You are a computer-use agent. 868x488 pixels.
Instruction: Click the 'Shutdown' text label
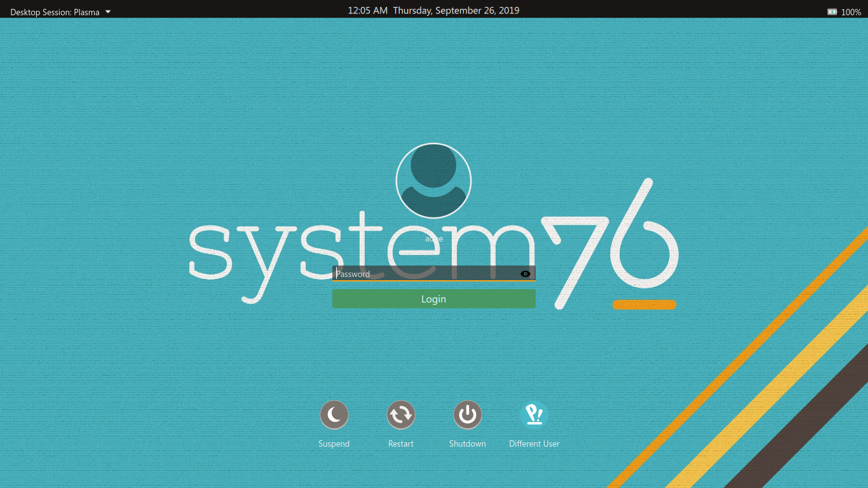coord(468,444)
